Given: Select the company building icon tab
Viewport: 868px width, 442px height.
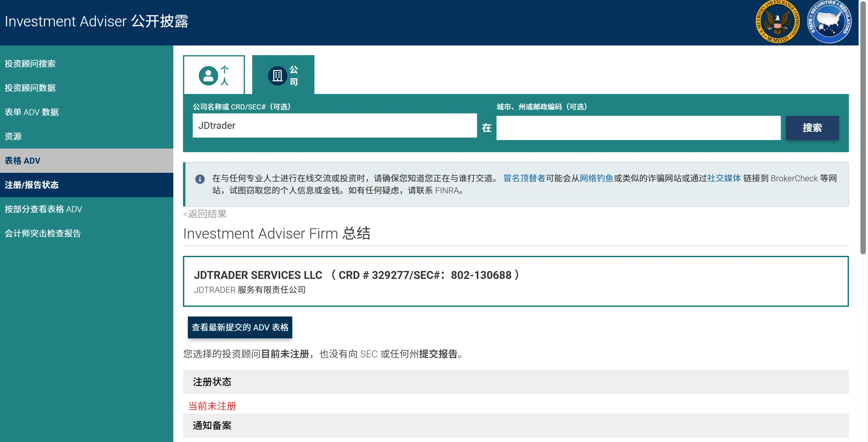Looking at the screenshot, I should point(283,75).
